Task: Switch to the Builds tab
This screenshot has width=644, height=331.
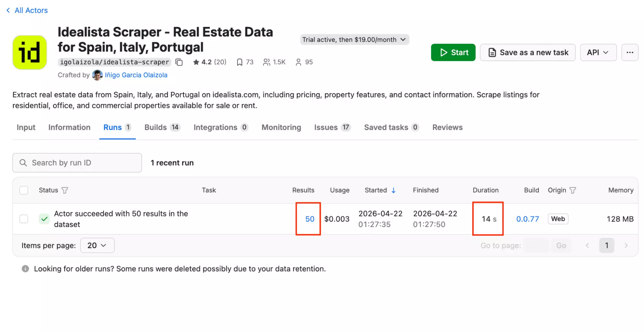Action: click(162, 127)
